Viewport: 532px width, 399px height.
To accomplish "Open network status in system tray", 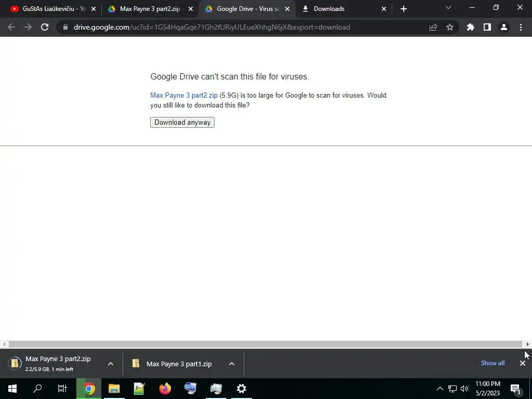I will pyautogui.click(x=453, y=389).
